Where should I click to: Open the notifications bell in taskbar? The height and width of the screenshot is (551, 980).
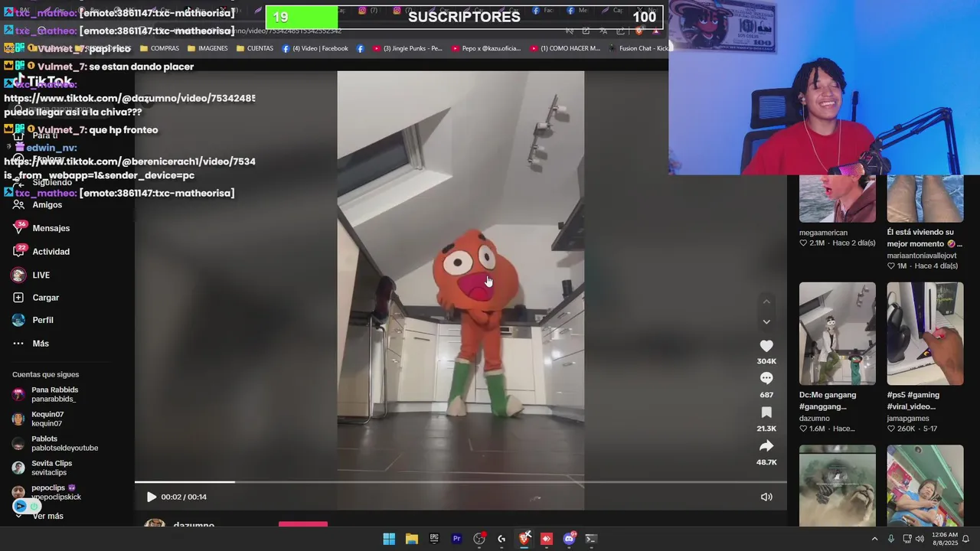pos(965,539)
